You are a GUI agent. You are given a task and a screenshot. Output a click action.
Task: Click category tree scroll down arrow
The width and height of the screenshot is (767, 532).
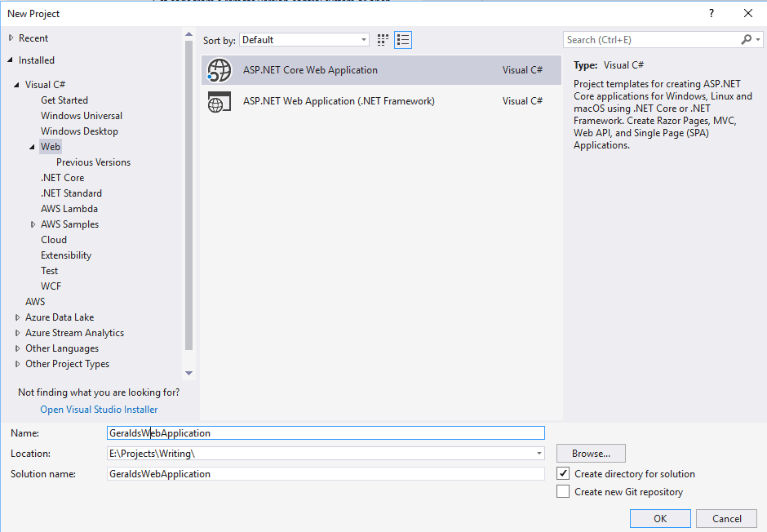pos(188,373)
